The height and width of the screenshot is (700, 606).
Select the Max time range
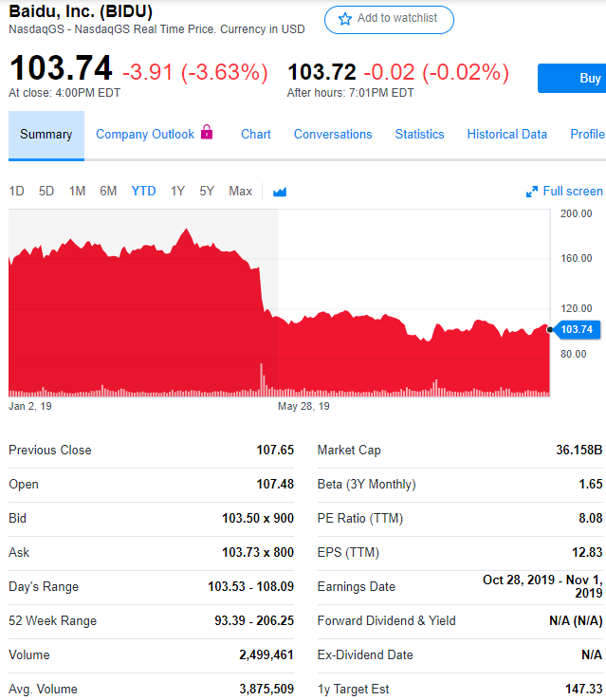(x=241, y=192)
